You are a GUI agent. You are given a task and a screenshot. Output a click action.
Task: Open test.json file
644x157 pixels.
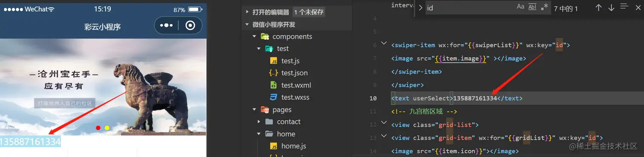[294, 73]
